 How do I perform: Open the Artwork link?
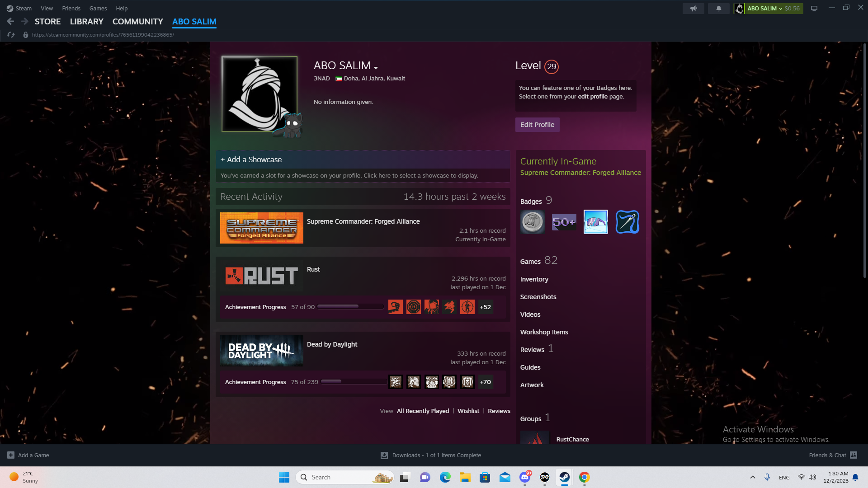pos(532,385)
